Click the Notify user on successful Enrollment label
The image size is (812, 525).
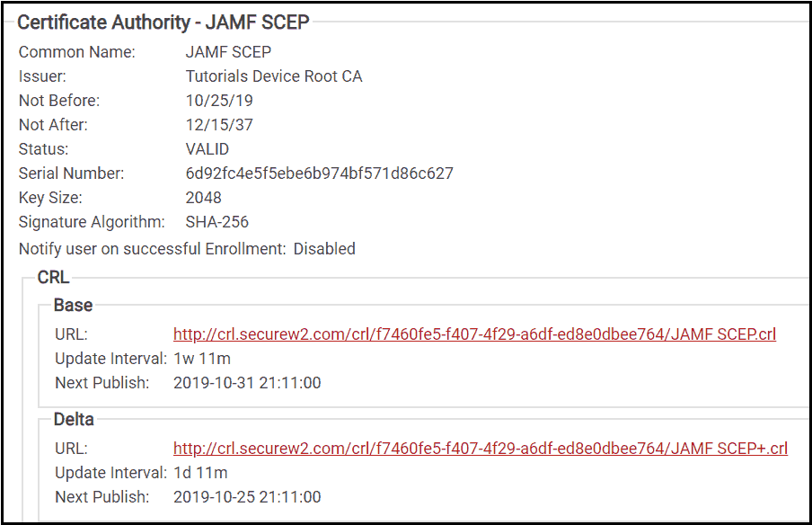point(153,249)
